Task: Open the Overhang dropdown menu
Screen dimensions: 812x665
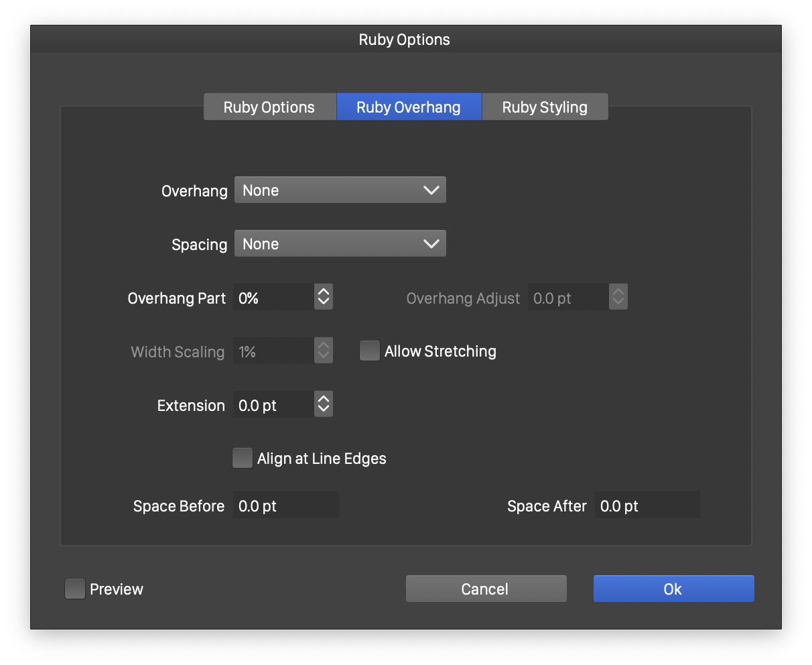Action: [340, 190]
